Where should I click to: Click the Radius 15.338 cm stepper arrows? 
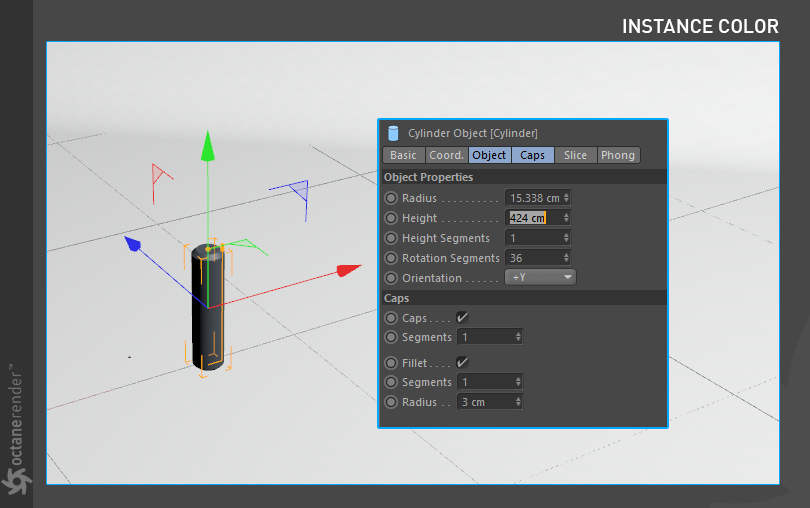click(566, 198)
